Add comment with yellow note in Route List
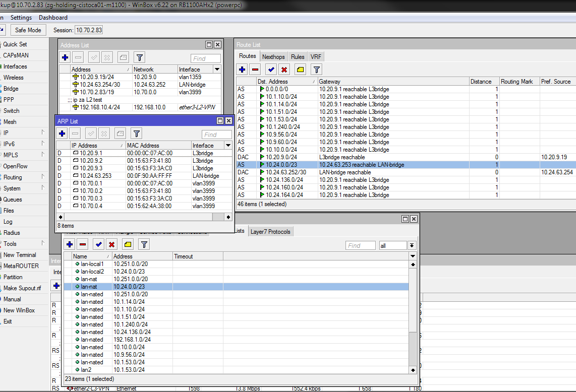The image size is (576, 392). 301,70
